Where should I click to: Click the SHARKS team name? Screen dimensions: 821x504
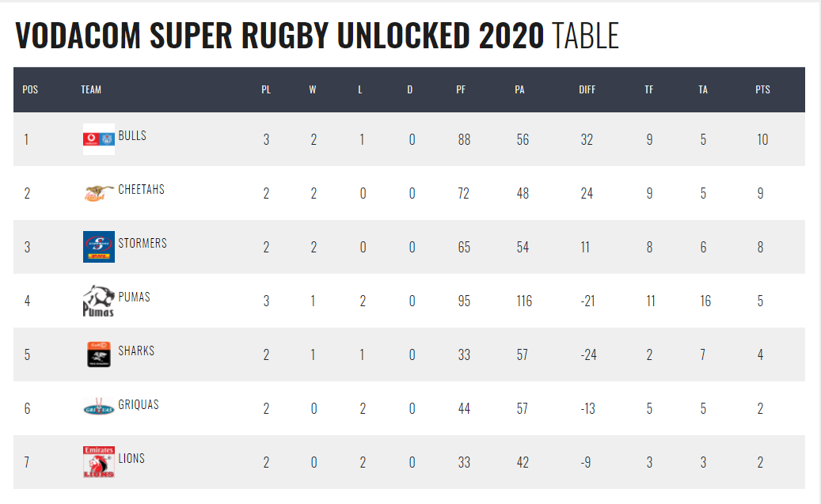(136, 351)
